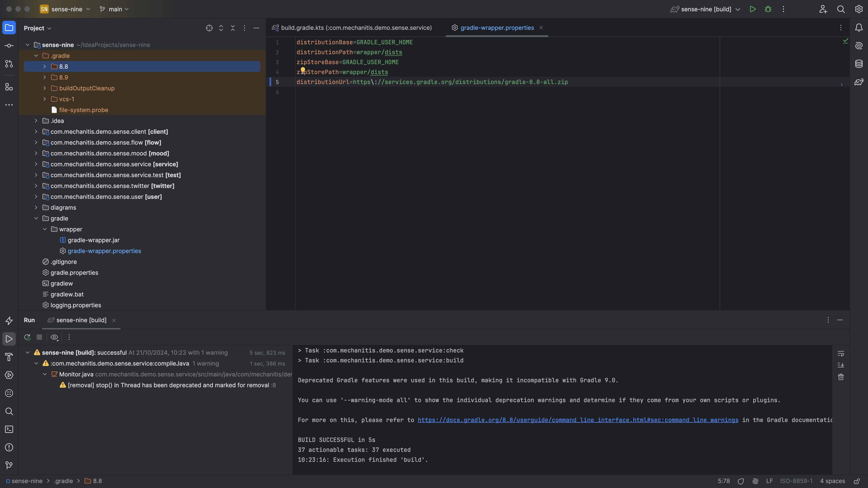
Task: Open Search Everywhere with the magnifier
Action: coord(841,9)
